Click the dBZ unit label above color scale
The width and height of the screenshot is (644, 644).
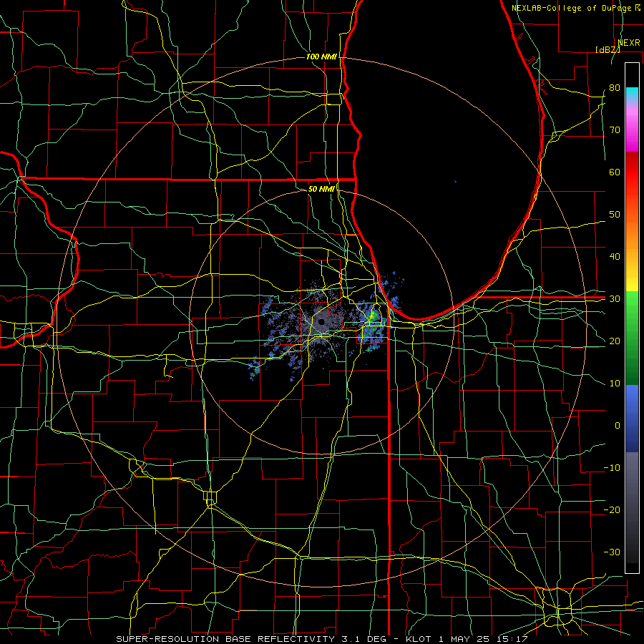coord(608,49)
